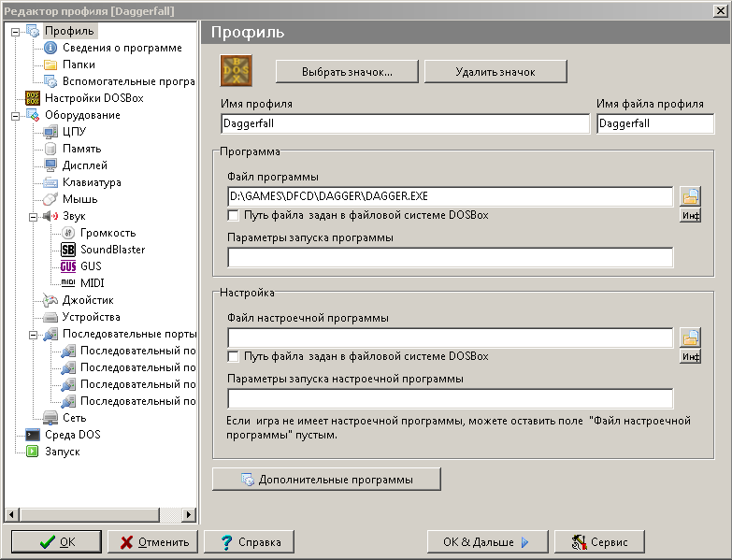Collapse the Последовательные порты node

point(33,334)
